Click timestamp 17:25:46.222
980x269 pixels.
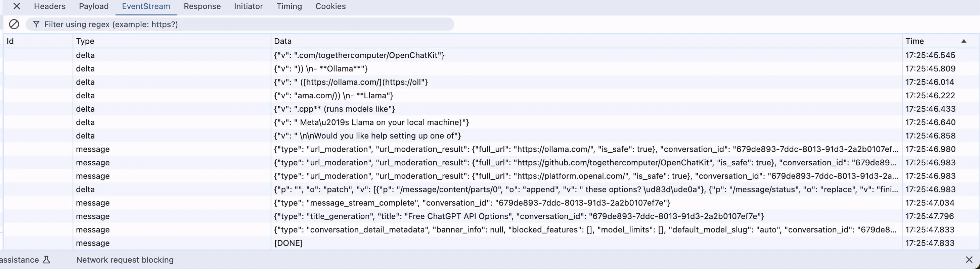[930, 95]
